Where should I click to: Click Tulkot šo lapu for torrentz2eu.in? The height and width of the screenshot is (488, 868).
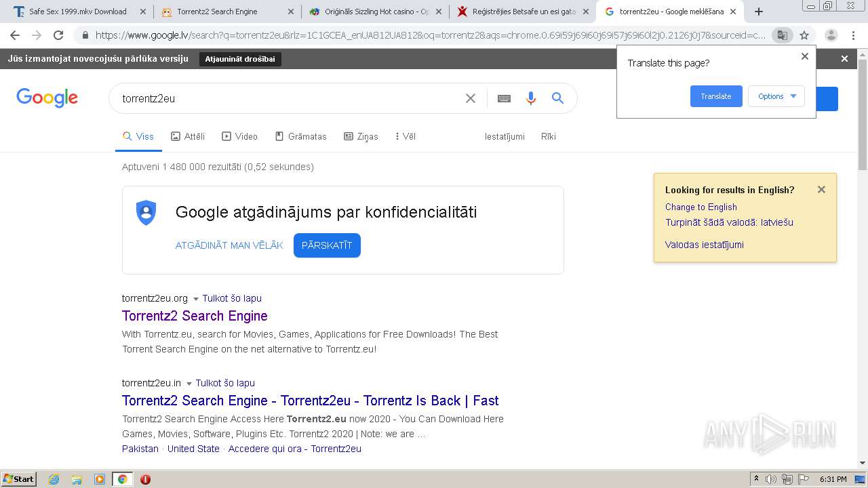(x=225, y=383)
